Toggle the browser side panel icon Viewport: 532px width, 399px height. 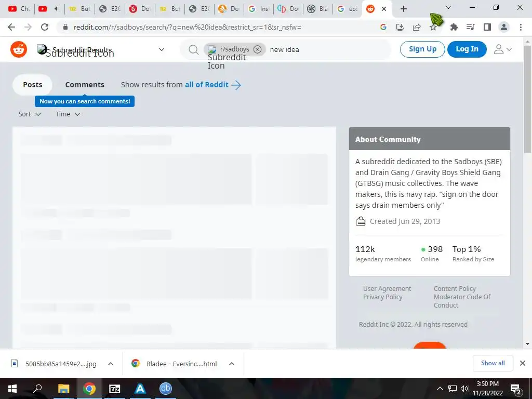pos(487,27)
